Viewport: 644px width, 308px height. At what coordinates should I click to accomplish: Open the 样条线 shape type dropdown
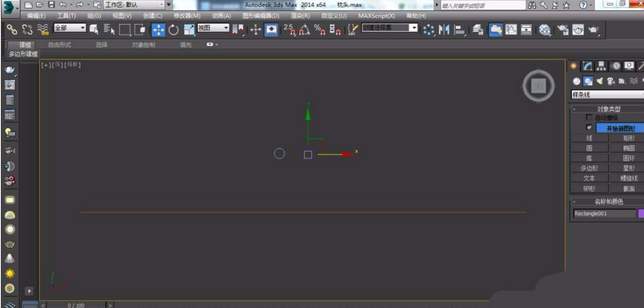pyautogui.click(x=607, y=94)
